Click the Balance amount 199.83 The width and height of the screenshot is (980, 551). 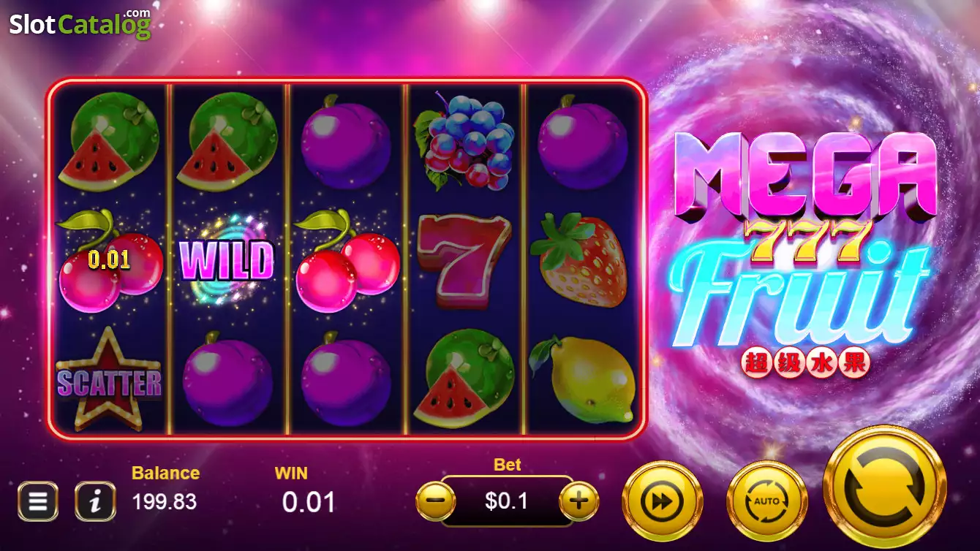[x=165, y=502]
